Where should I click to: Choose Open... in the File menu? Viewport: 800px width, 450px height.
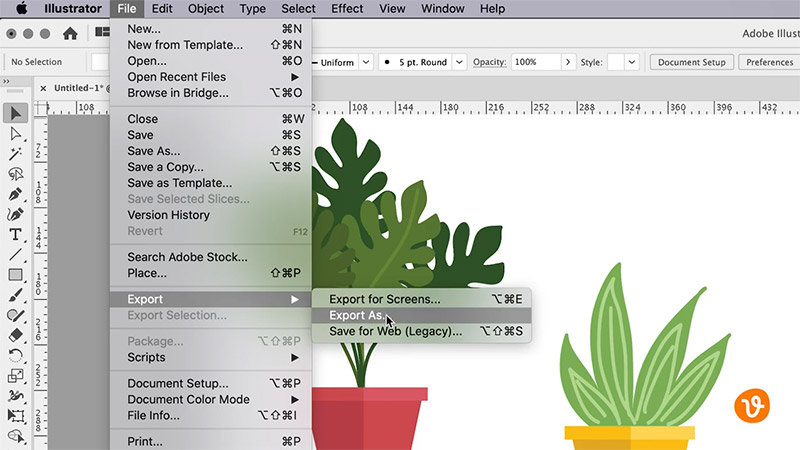coord(211,61)
